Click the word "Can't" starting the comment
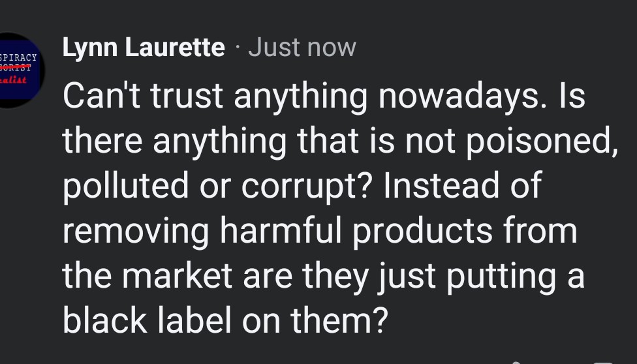Image resolution: width=637 pixels, height=364 pixels. (102, 97)
